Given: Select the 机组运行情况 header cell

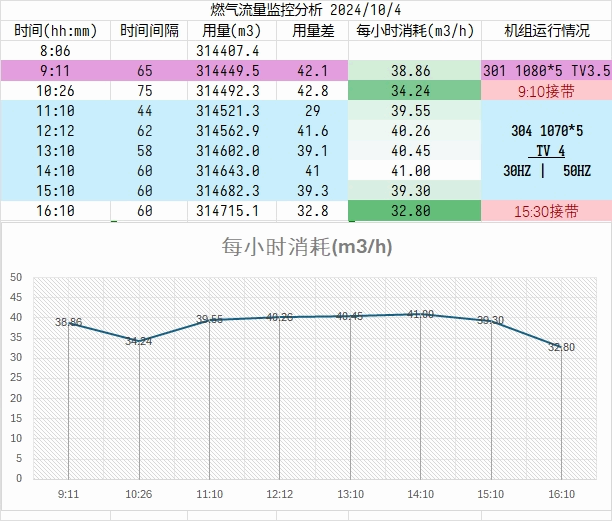Looking at the screenshot, I should 546,30.
